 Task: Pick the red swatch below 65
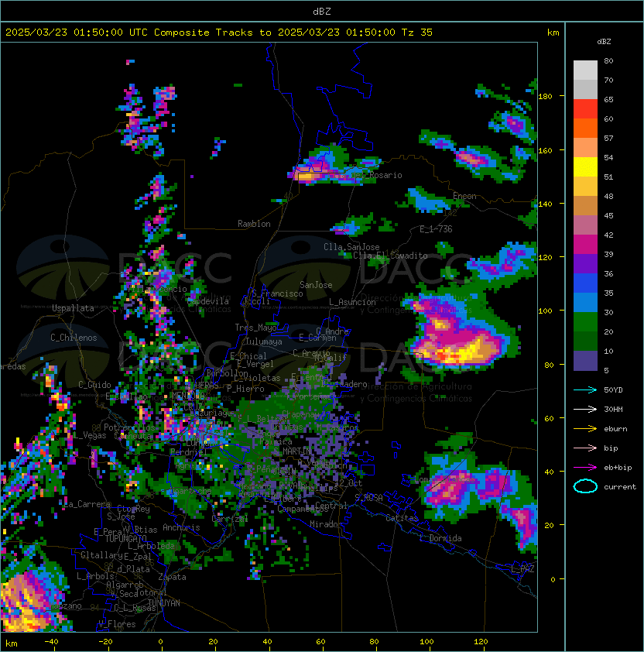point(585,108)
